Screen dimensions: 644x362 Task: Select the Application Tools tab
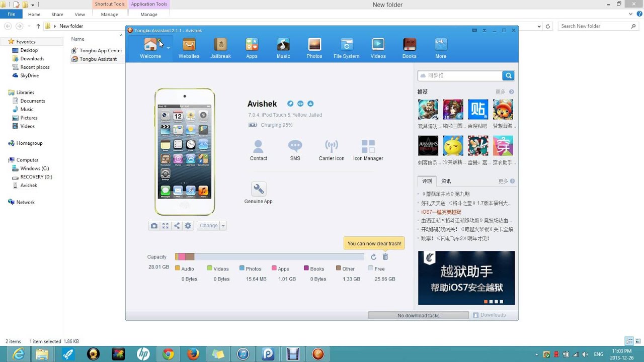point(149,5)
